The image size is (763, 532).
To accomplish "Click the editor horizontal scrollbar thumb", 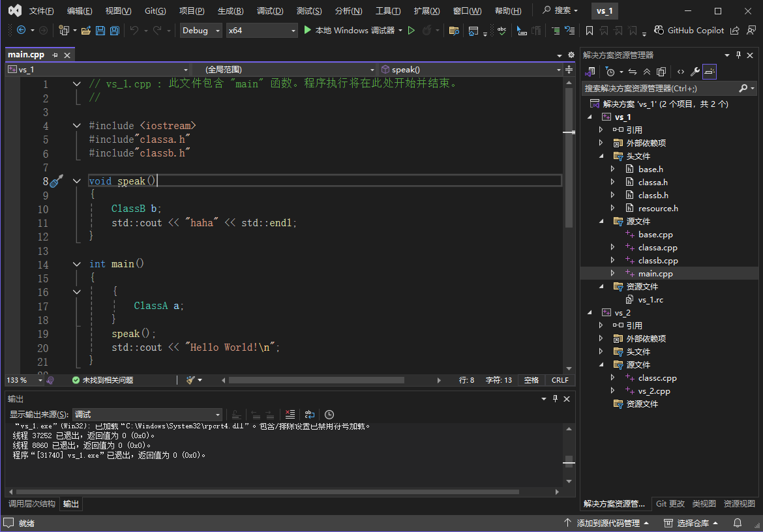I will tap(316, 380).
